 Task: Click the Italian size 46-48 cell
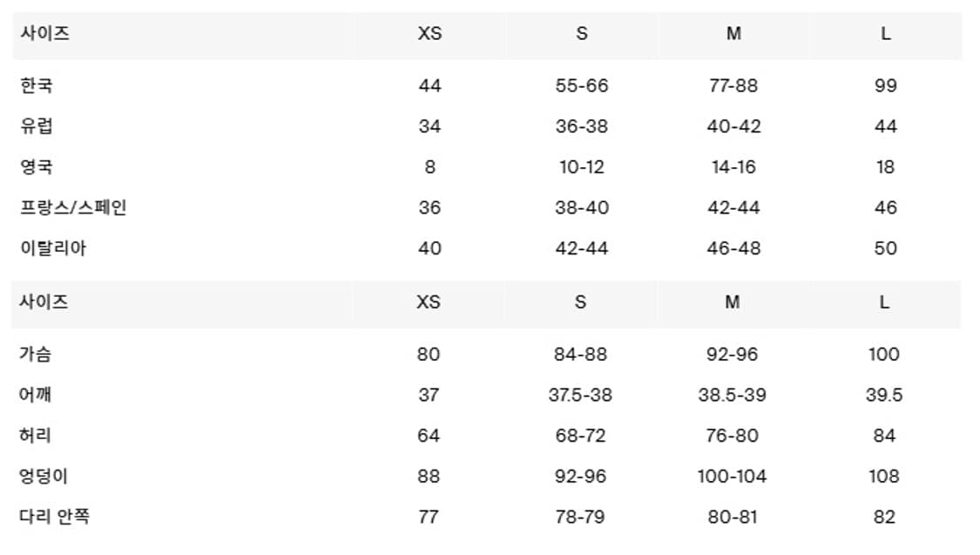click(x=733, y=248)
